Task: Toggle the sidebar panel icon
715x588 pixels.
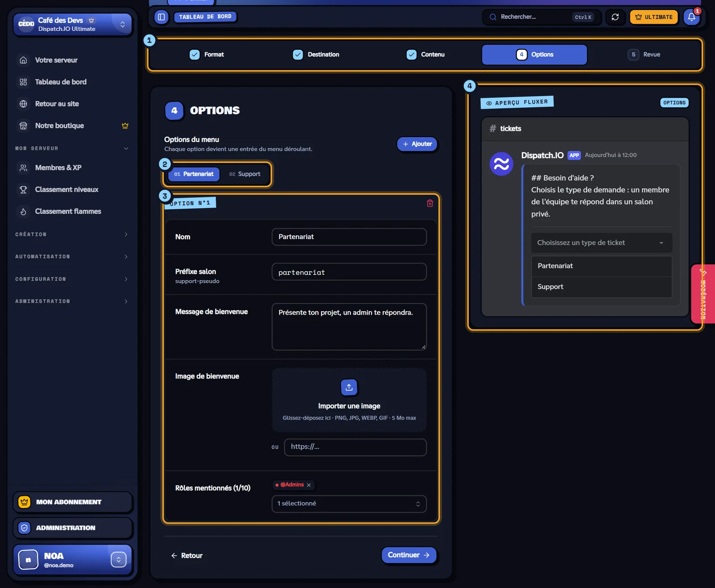Action: [161, 17]
